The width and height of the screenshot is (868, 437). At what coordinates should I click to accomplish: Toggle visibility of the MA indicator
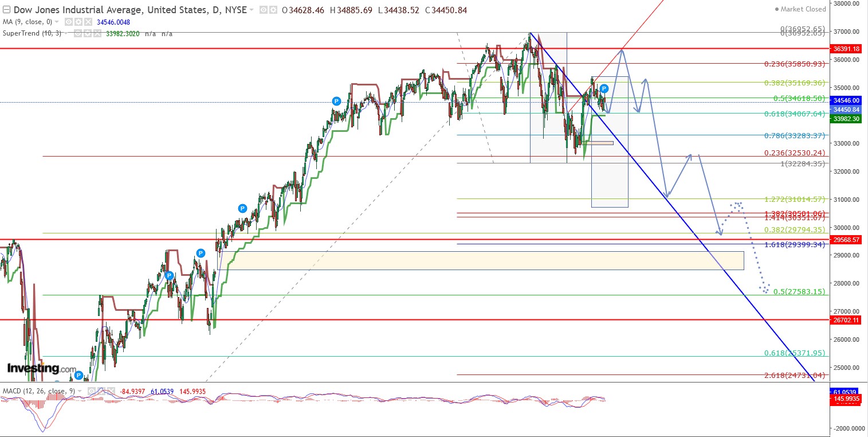(69, 21)
